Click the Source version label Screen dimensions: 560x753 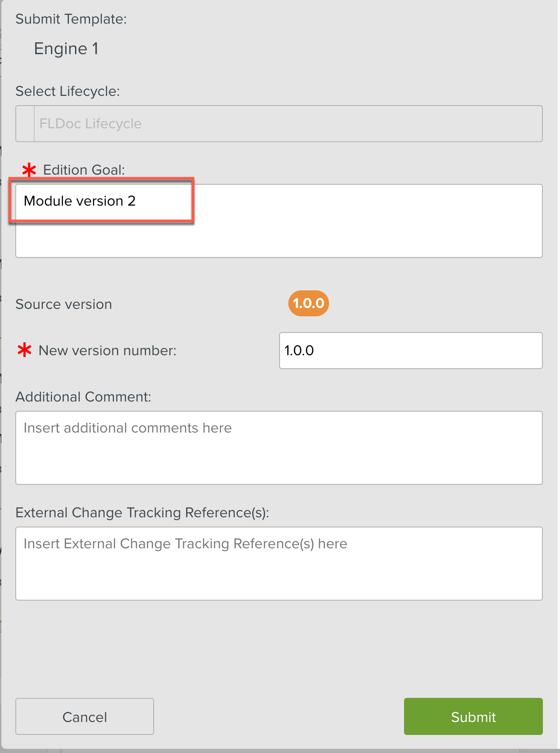(64, 304)
